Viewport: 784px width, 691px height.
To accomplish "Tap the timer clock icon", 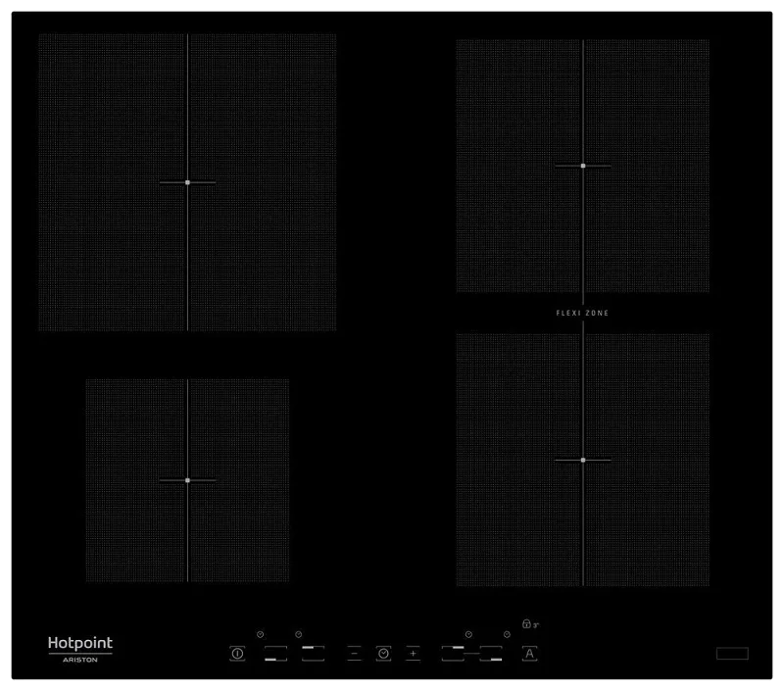I will (x=384, y=652).
